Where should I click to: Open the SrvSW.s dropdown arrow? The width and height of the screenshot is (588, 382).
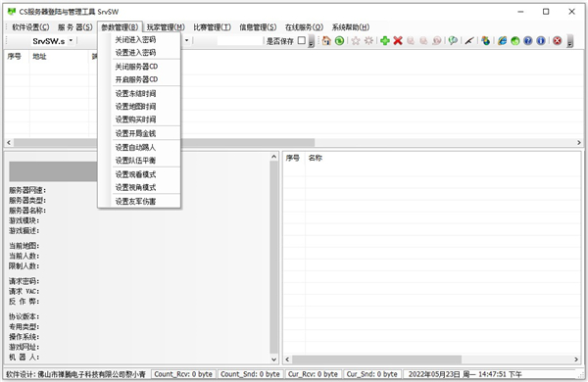coord(71,40)
